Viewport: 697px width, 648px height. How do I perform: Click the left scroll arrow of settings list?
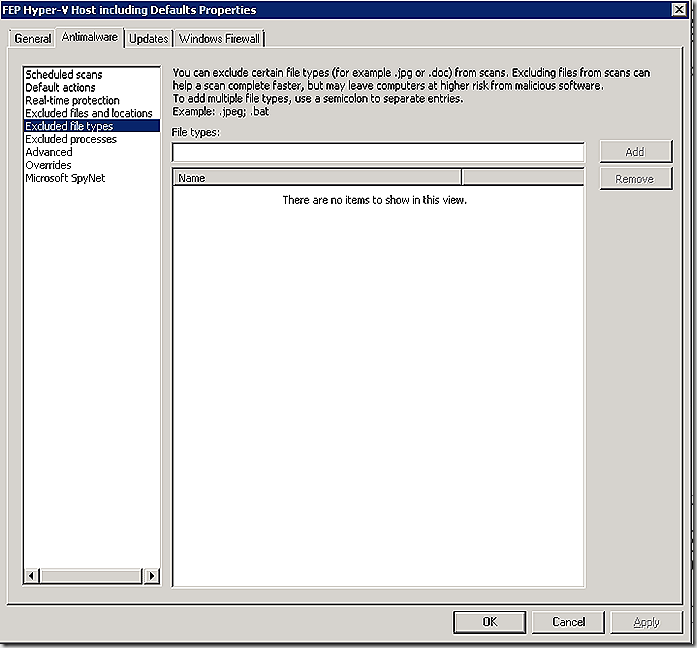tap(31, 576)
